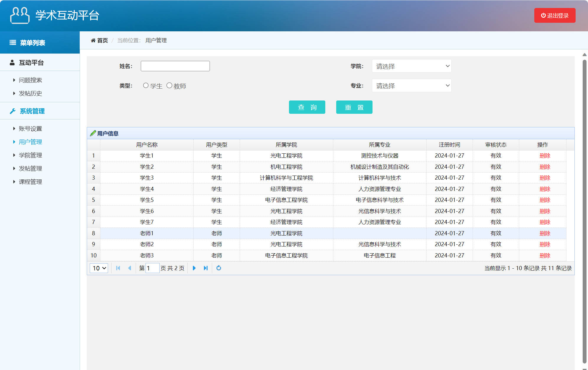The image size is (588, 370).
Task: Open 课程管理 from the sidebar
Action: tap(30, 181)
